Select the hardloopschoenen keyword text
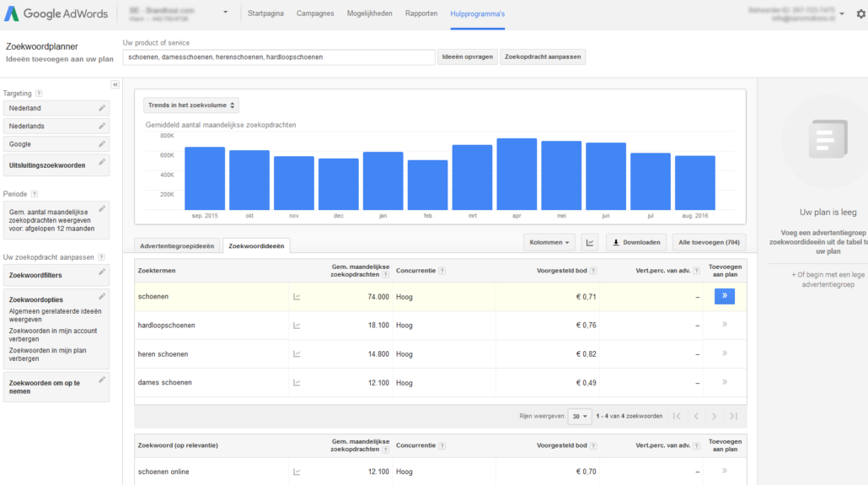Viewport: 868px width, 485px height. click(166, 326)
